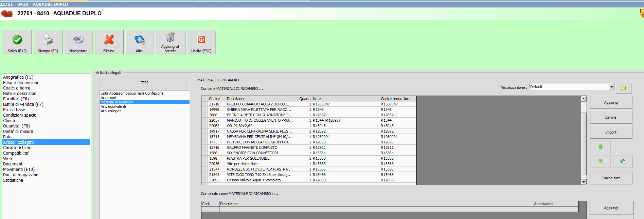Click the lower Aggiungi button near Annotazioni
644x219 pixels.
click(611, 208)
